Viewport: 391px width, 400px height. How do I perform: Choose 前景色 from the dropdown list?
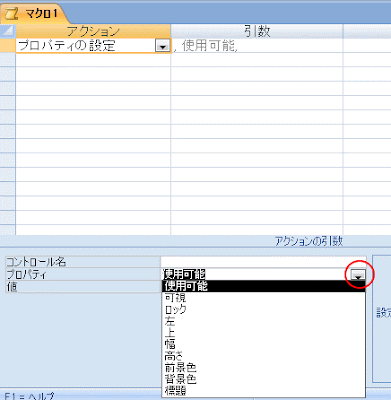pos(263,367)
